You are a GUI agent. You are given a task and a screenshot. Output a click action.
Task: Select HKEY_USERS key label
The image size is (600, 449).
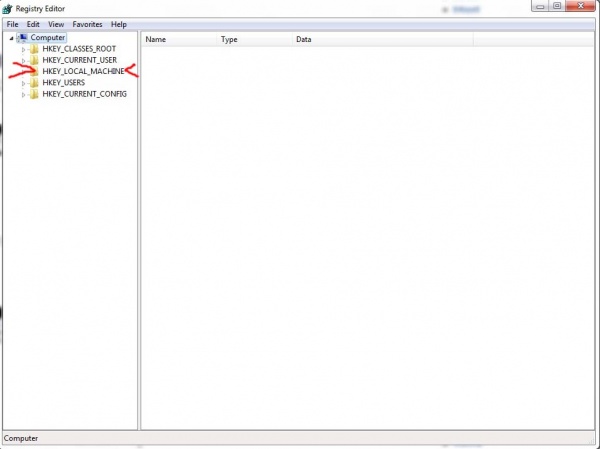64,83
